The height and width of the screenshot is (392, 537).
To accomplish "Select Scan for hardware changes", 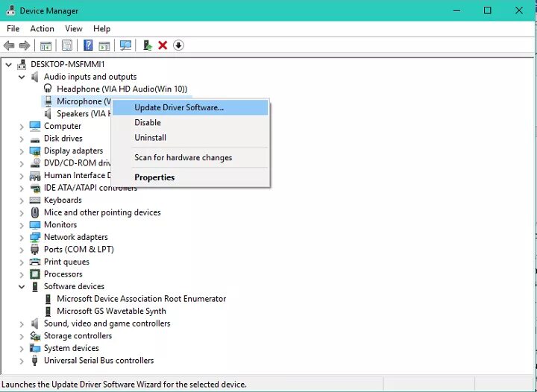I will pyautogui.click(x=190, y=157).
